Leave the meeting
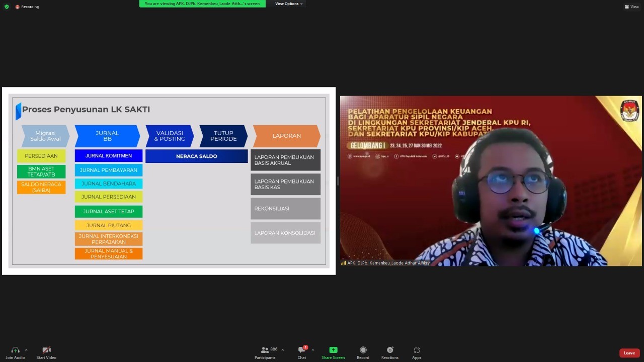This screenshot has width=644, height=362. [629, 353]
